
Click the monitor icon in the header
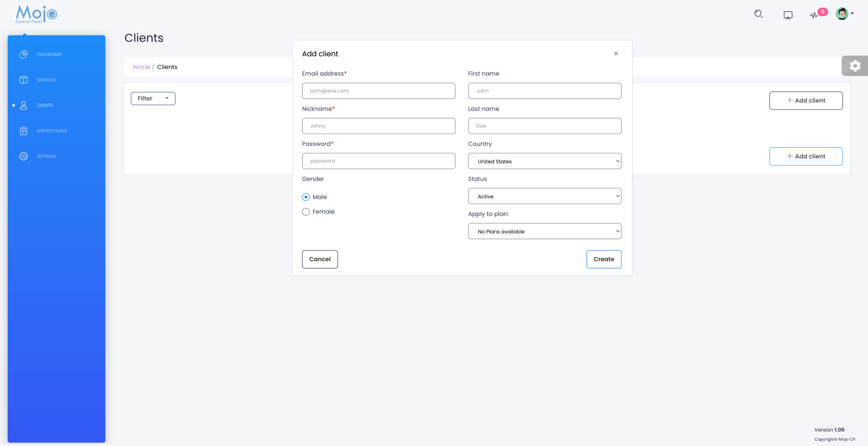[788, 15]
